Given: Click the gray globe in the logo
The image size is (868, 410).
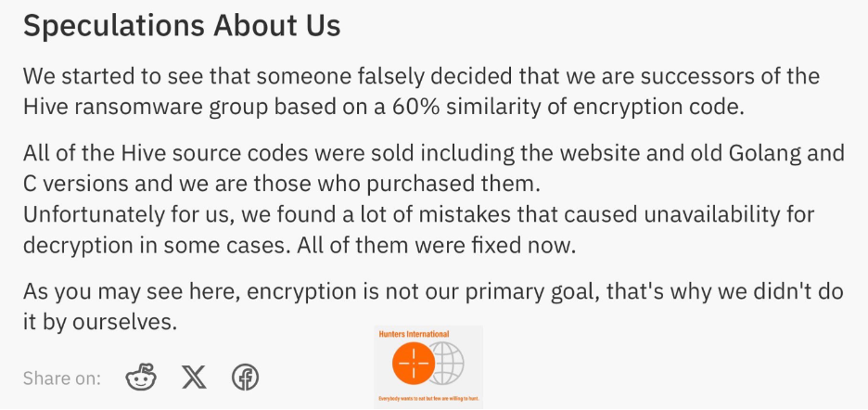Looking at the screenshot, I should 447,364.
